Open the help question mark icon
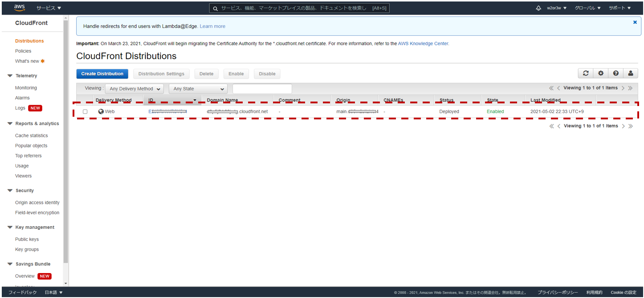The image size is (644, 298). pos(615,73)
